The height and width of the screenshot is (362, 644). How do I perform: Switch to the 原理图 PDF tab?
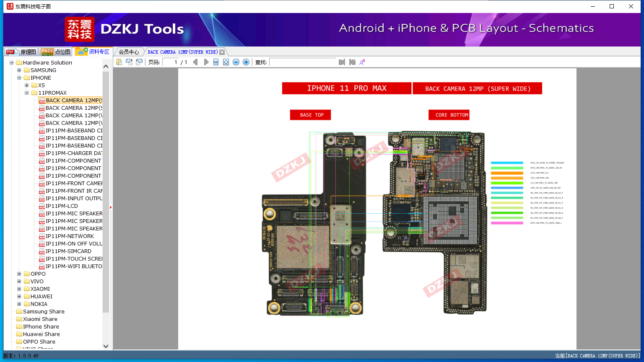click(21, 52)
